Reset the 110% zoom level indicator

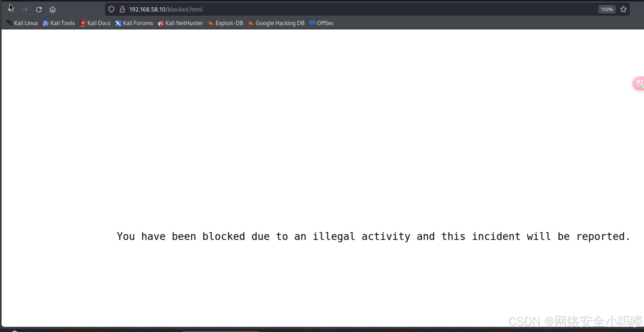click(x=606, y=10)
